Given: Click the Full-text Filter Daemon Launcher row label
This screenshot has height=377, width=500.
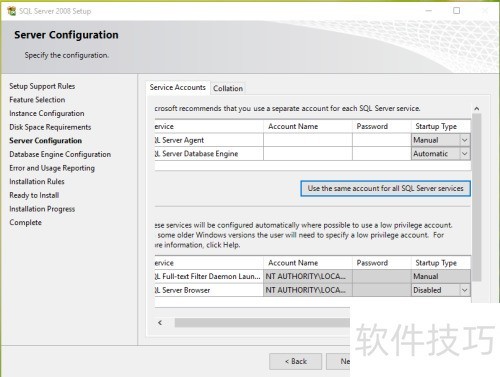Looking at the screenshot, I should point(209,276).
